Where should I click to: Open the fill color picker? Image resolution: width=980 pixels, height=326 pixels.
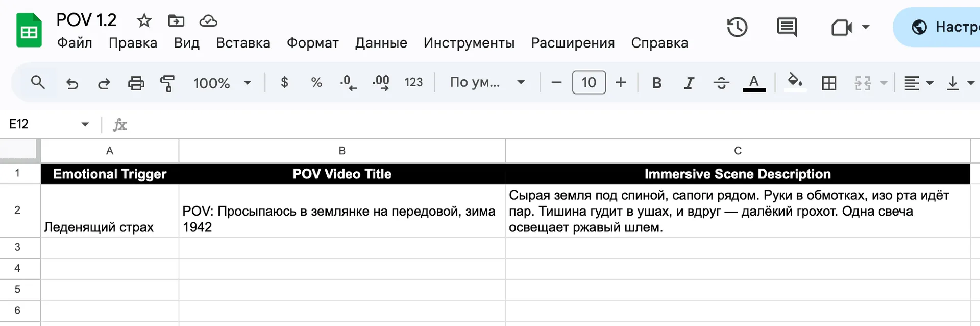(x=795, y=82)
